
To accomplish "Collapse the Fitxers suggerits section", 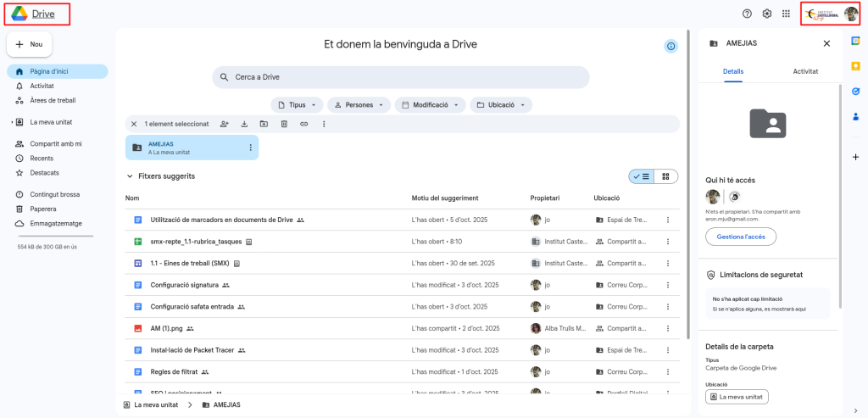I will (x=130, y=176).
